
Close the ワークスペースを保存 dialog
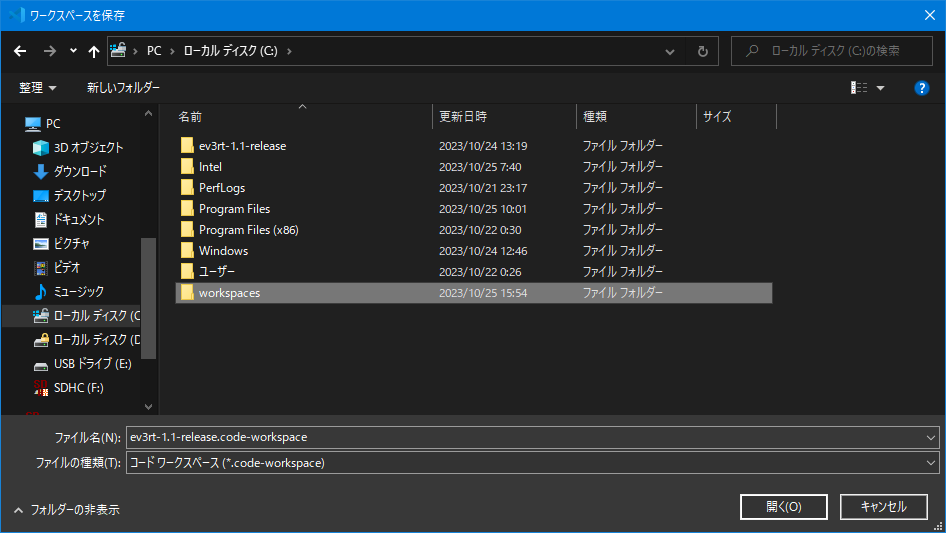coord(930,15)
